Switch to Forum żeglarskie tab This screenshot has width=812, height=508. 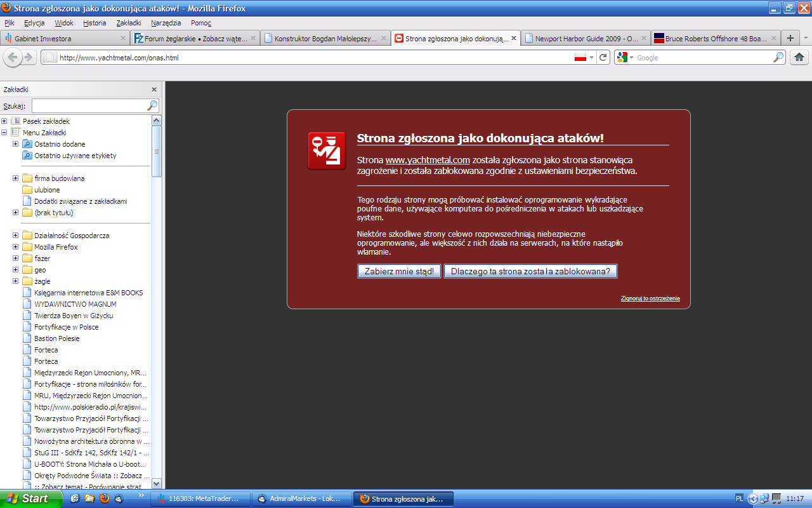194,38
